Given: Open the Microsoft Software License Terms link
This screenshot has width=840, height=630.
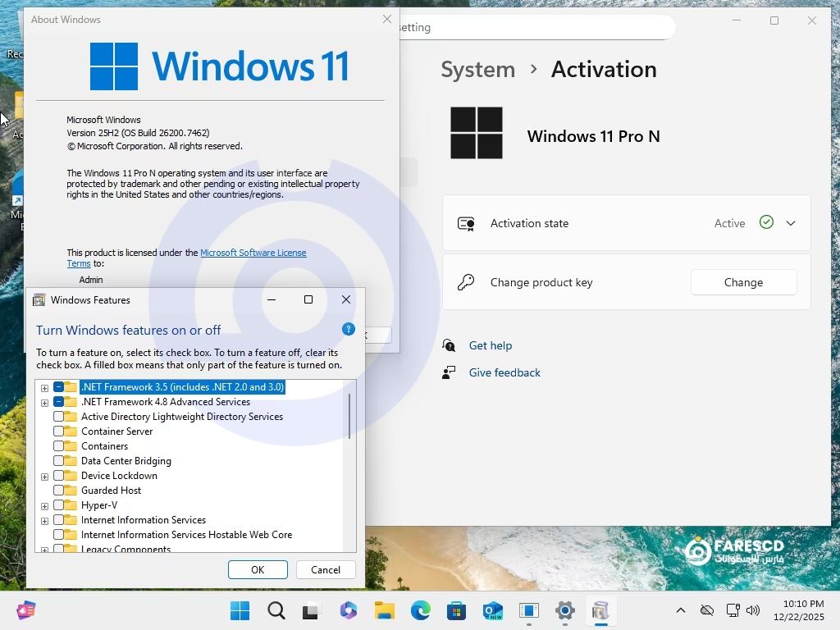Looking at the screenshot, I should click(x=253, y=253).
